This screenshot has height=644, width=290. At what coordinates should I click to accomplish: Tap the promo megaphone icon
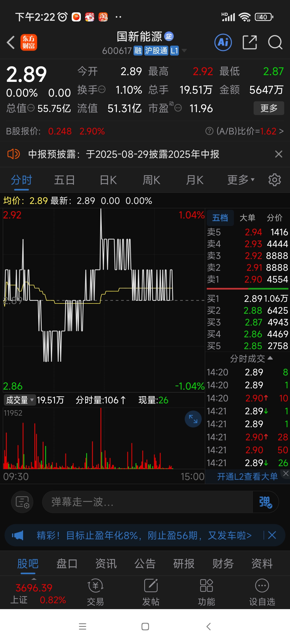pyautogui.click(x=18, y=536)
